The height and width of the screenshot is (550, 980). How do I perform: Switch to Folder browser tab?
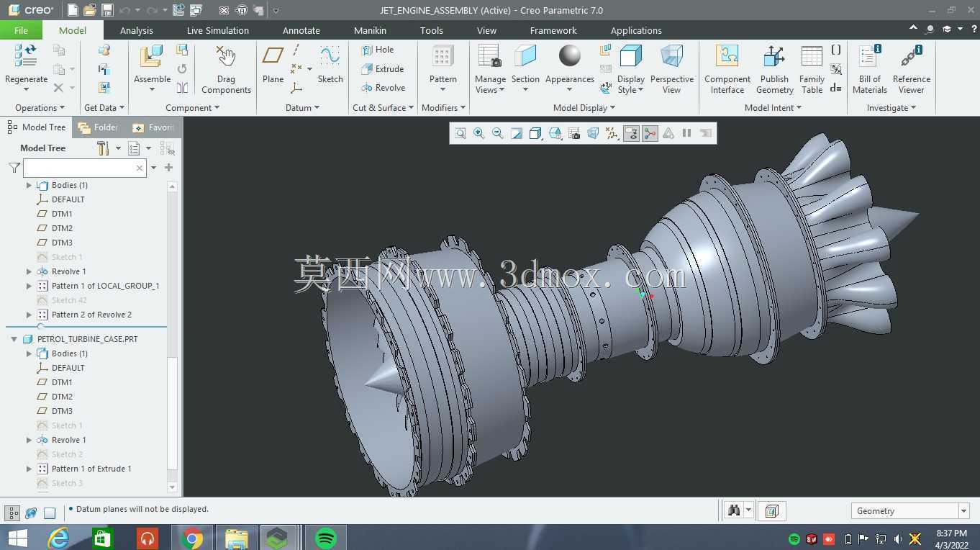[x=99, y=127]
